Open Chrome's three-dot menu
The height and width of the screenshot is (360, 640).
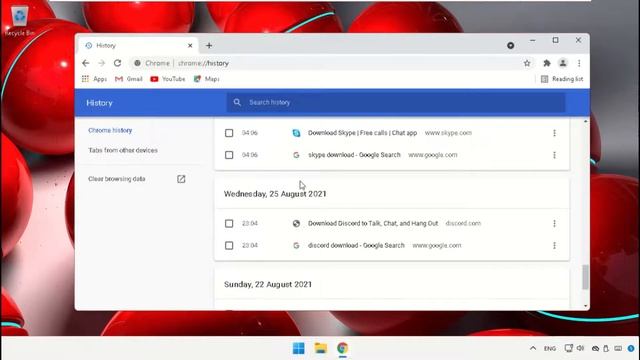coord(579,63)
